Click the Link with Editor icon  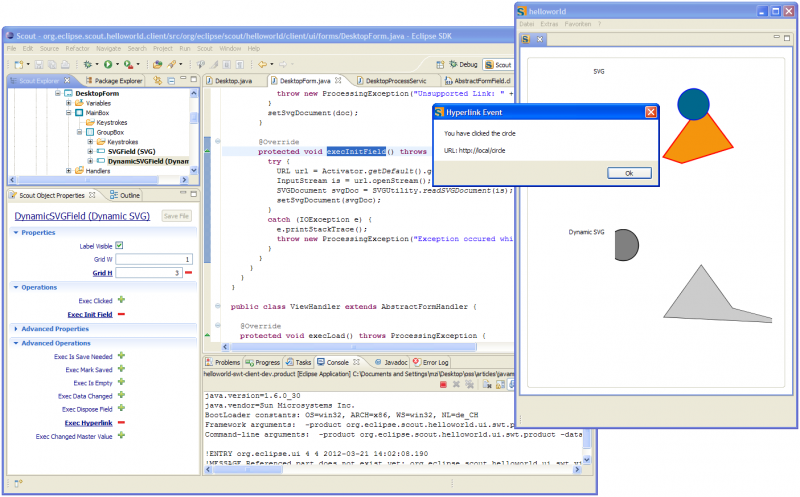pos(158,80)
